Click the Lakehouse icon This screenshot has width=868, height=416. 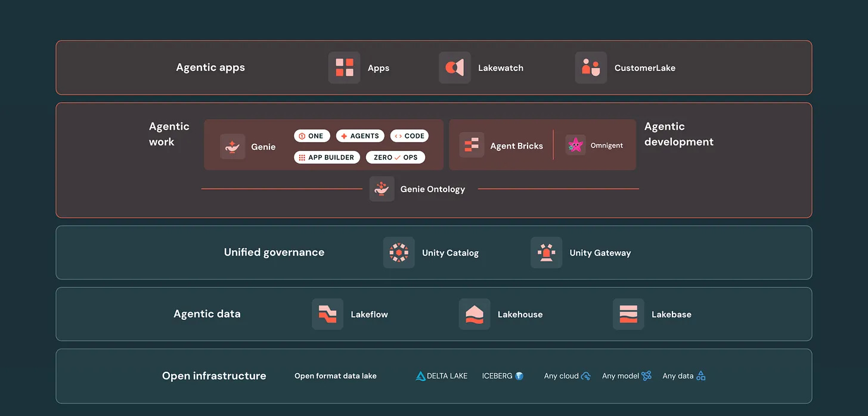pos(475,314)
